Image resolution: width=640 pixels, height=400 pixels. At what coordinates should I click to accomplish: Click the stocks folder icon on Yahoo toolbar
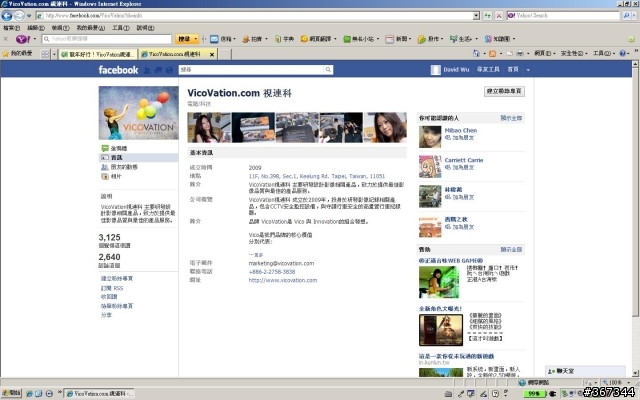coord(422,39)
